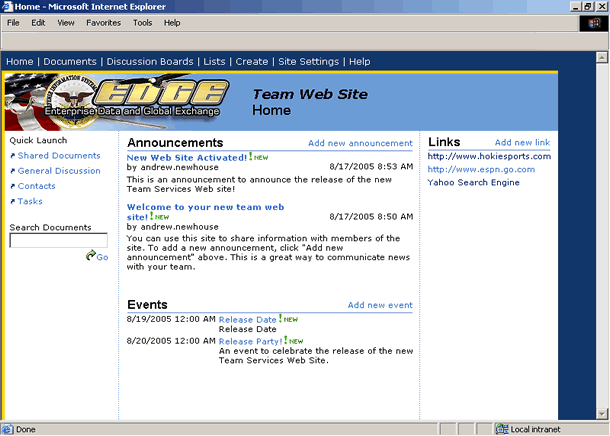The height and width of the screenshot is (436, 610).
Task: Click the Announcements heading
Action: click(175, 143)
